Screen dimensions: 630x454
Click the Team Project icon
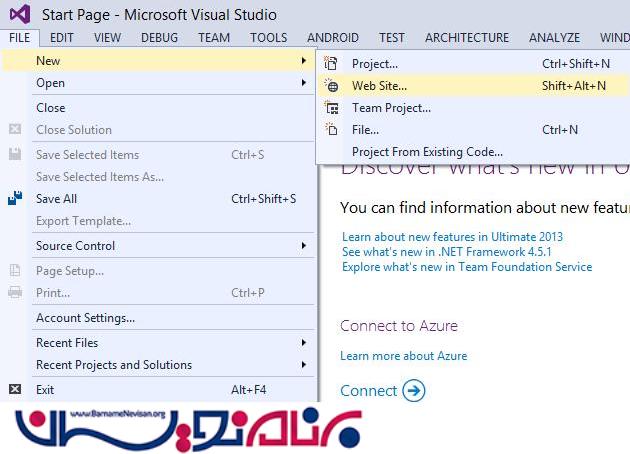pyautogui.click(x=332, y=108)
